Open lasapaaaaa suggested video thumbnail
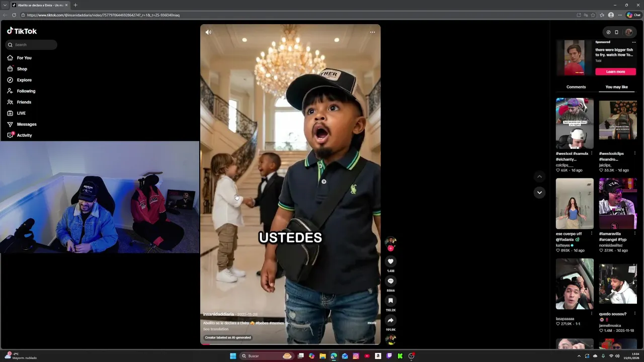Image resolution: width=644 pixels, height=362 pixels. coord(575,284)
